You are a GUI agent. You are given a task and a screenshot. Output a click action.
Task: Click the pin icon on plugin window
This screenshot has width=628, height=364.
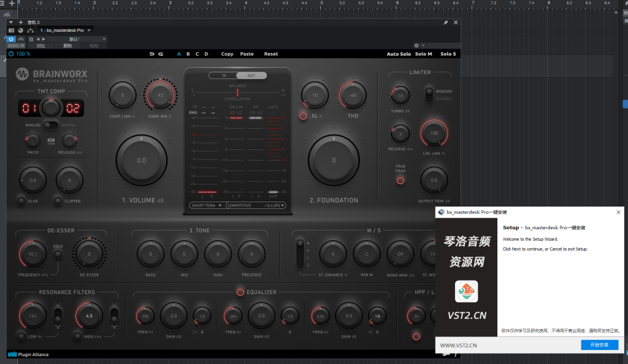[446, 23]
